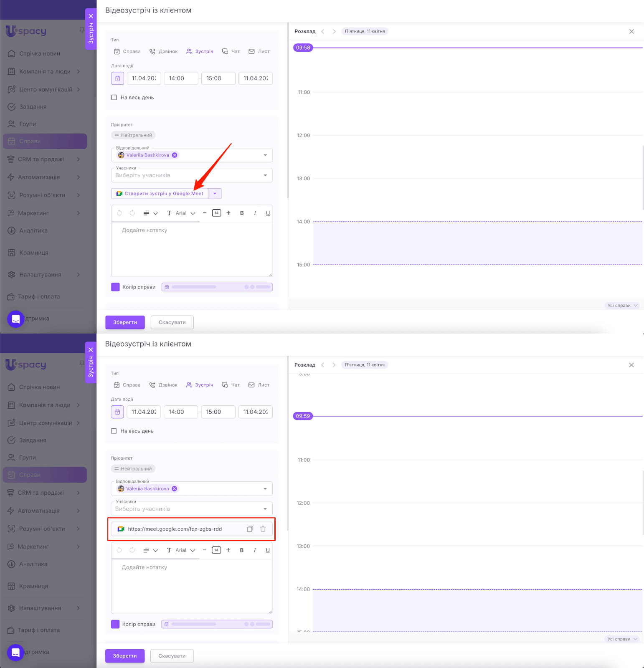Click Скасувати in the upper screenshot
Image resolution: width=644 pixels, height=668 pixels.
tap(172, 322)
